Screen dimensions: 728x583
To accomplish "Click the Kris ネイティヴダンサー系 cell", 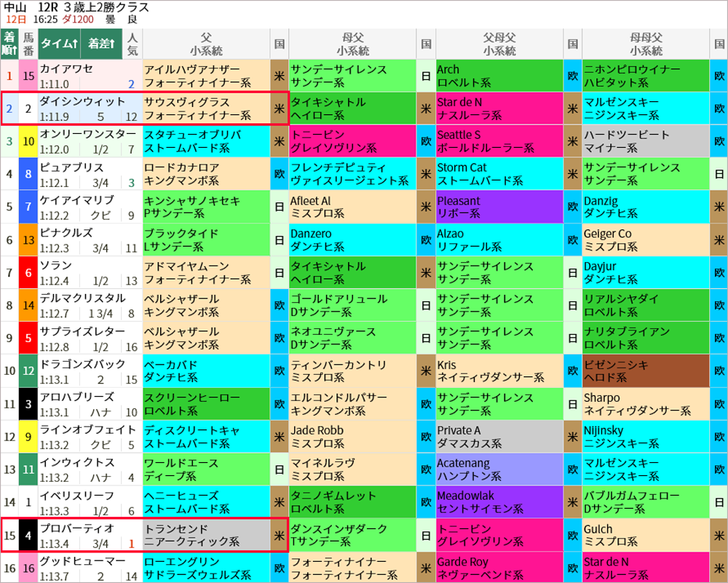I will (499, 371).
